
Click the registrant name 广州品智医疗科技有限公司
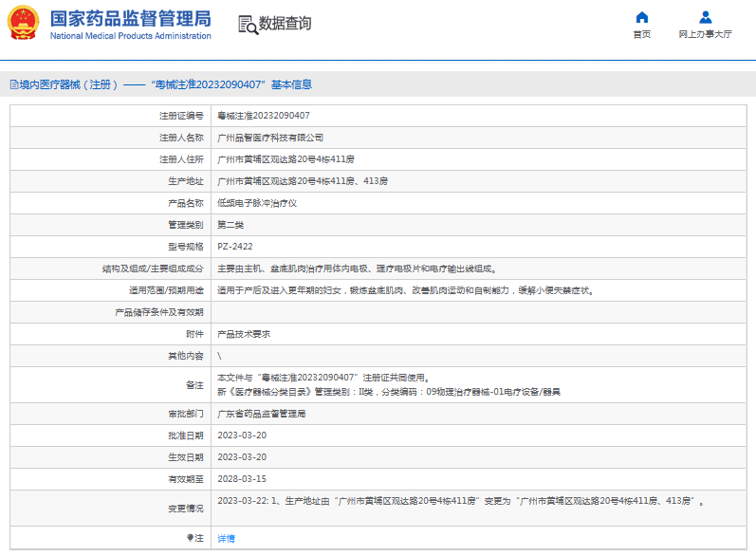click(270, 138)
